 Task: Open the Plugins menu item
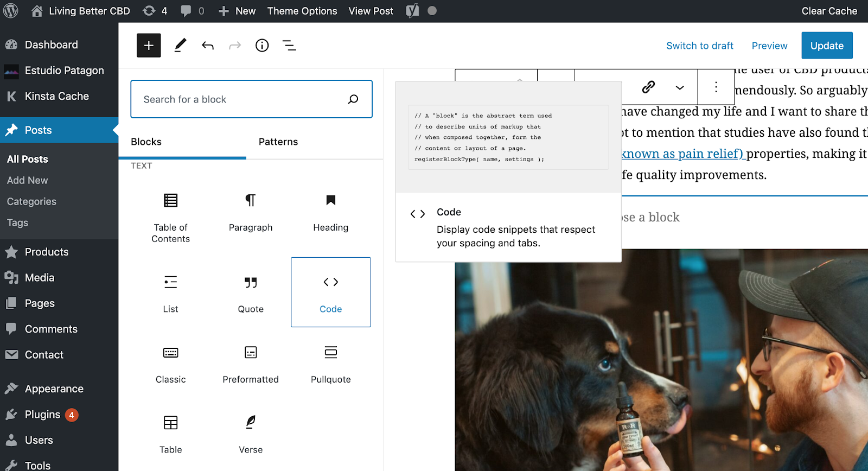tap(42, 415)
